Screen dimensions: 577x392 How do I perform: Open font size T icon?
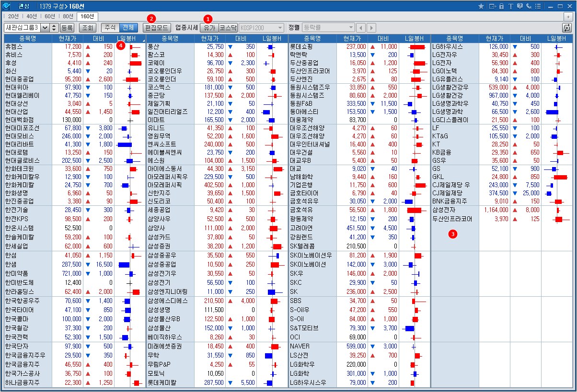511,6
